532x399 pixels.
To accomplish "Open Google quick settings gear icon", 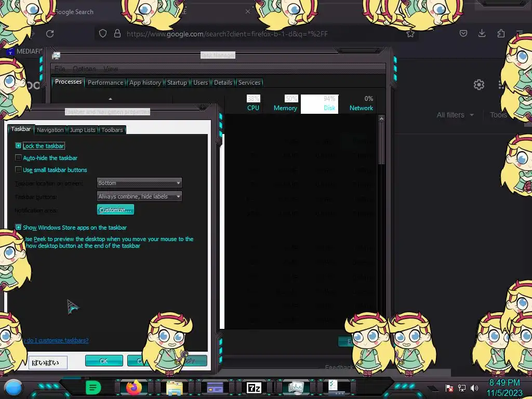I will (x=478, y=85).
